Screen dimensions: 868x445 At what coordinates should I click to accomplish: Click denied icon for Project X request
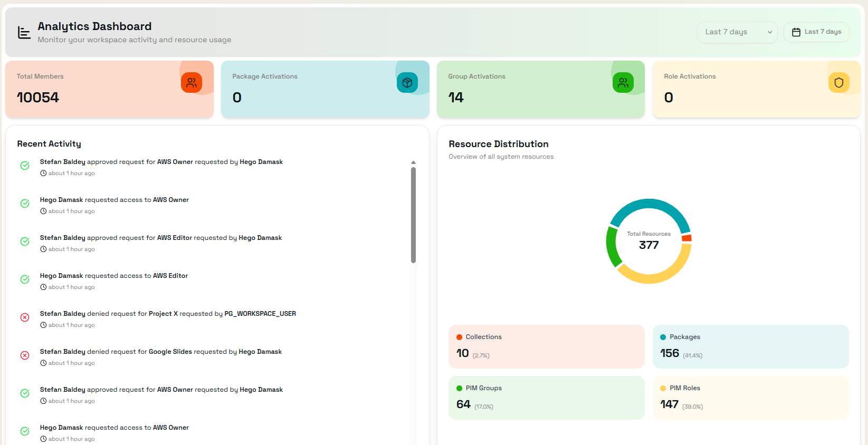pos(25,317)
